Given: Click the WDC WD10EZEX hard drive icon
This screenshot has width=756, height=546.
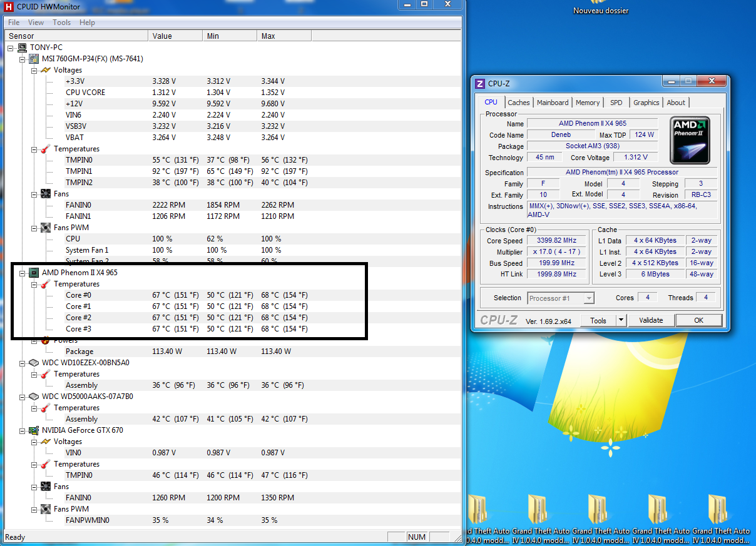Looking at the screenshot, I should pyautogui.click(x=34, y=363).
